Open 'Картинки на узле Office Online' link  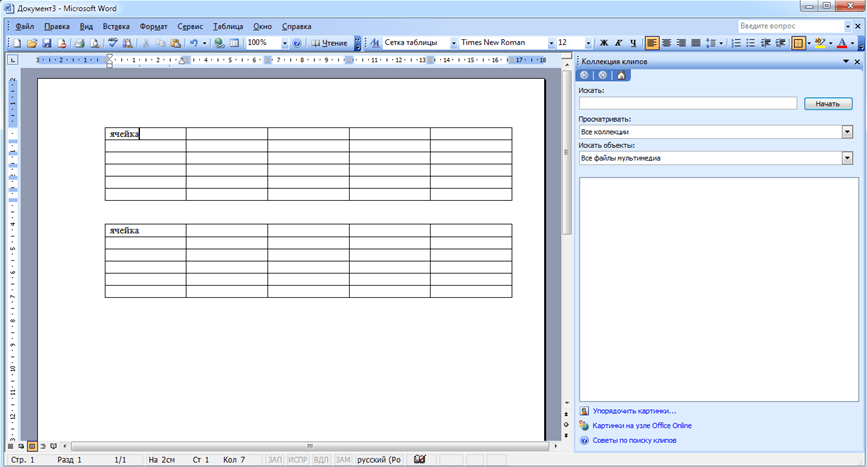click(641, 425)
